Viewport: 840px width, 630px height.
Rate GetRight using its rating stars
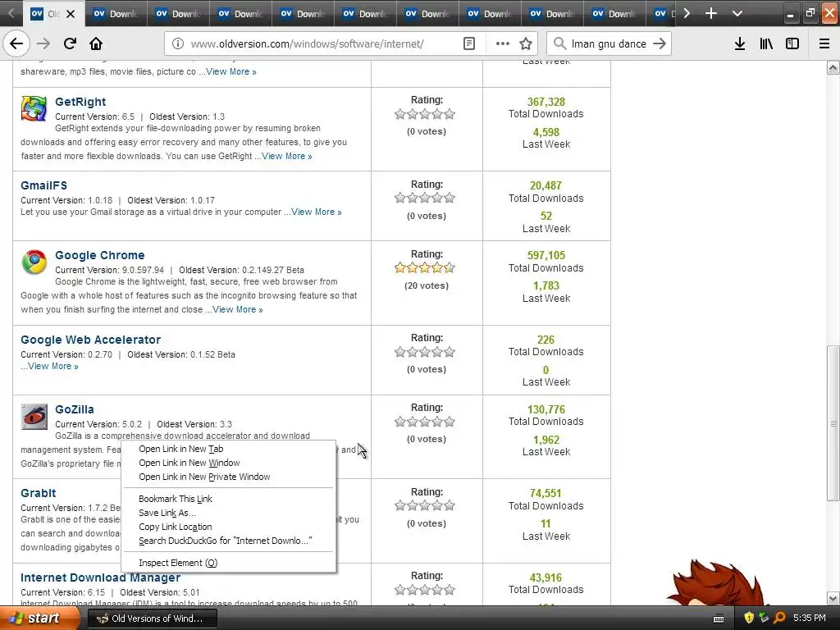coord(425,113)
